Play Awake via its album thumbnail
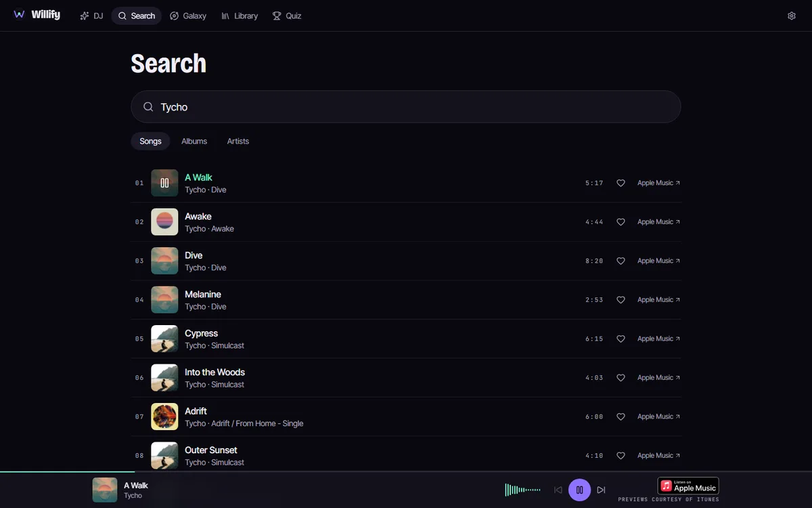Image resolution: width=812 pixels, height=508 pixels. (x=164, y=222)
